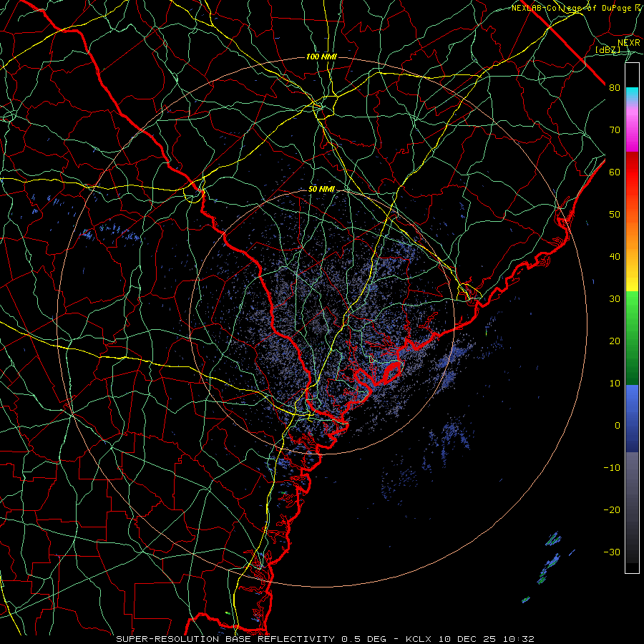The width and height of the screenshot is (644, 644).
Task: Click the NEXR label above the dBZ scale
Action: (629, 43)
